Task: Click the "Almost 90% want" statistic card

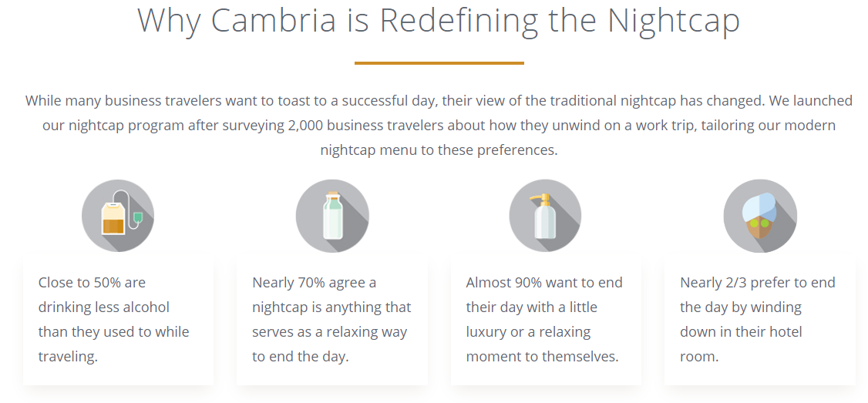Action: (x=546, y=320)
